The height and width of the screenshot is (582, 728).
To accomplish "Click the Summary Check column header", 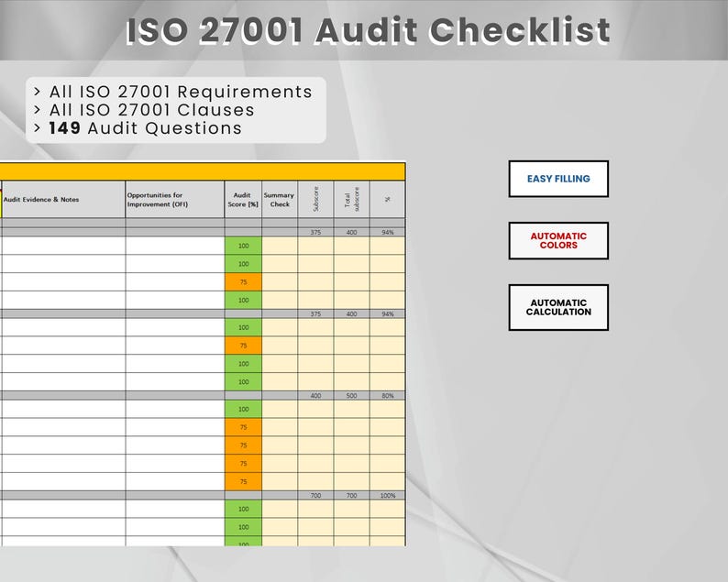I will click(x=280, y=200).
